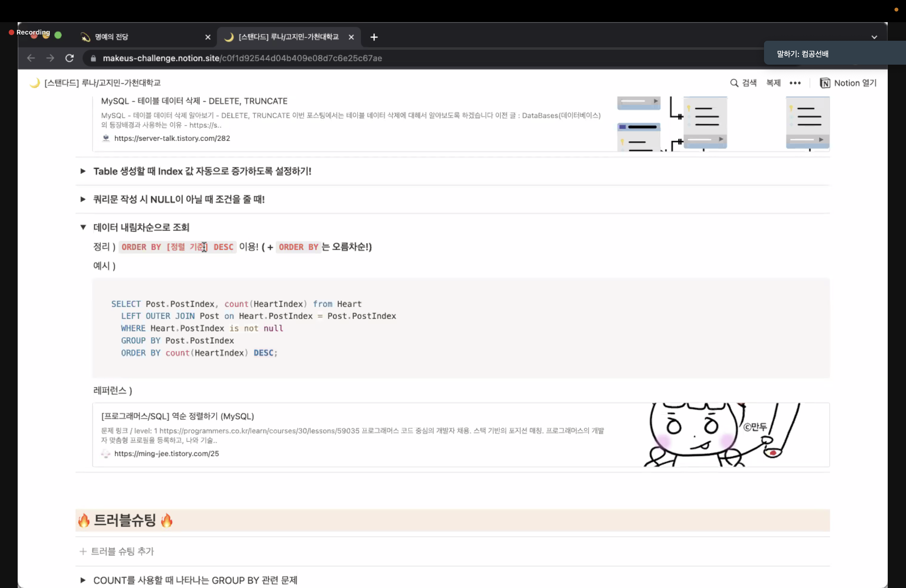Click the ORDER BY 는 오름차순 code text
This screenshot has width=906, height=588.
[x=298, y=247]
